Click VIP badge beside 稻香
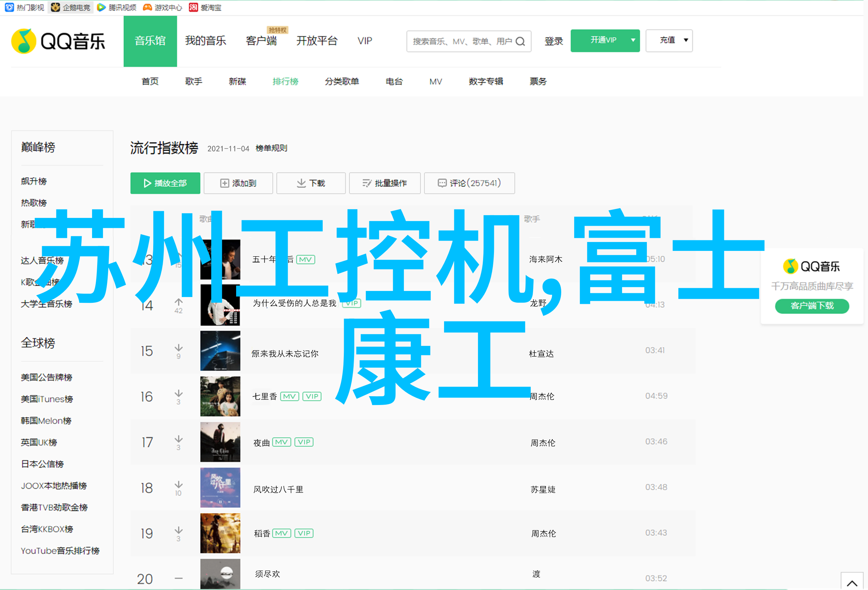868x590 pixels. (x=304, y=533)
